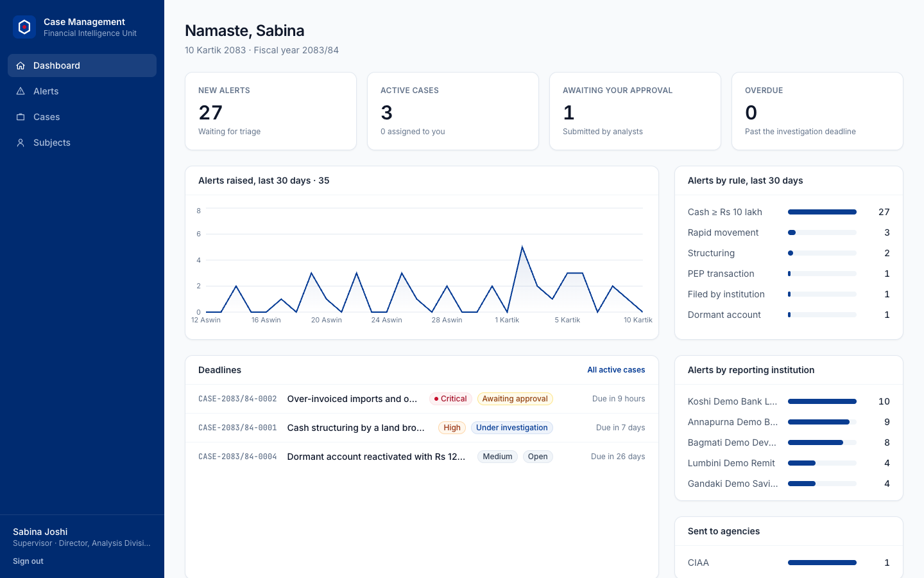Click the High priority badge

click(452, 428)
